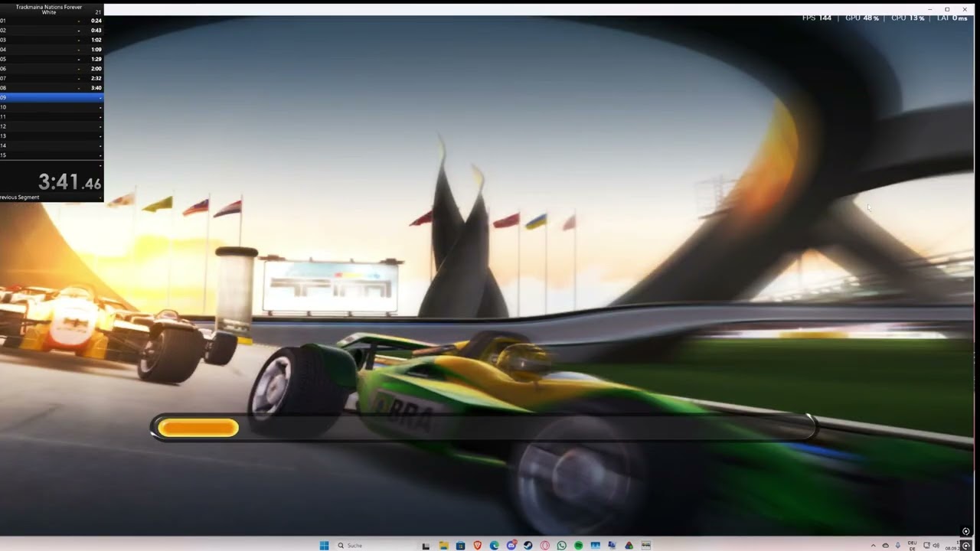
Task: Open Steam from the taskbar
Action: point(528,546)
